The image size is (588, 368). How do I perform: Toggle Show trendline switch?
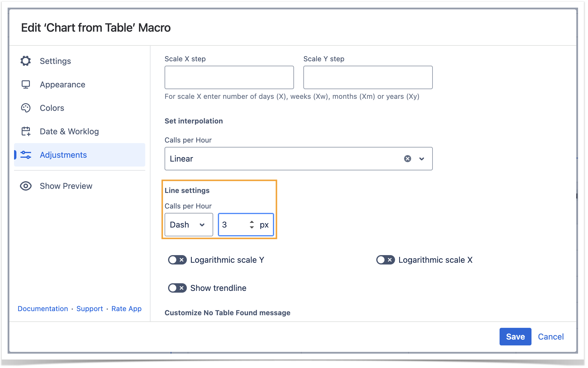[177, 288]
